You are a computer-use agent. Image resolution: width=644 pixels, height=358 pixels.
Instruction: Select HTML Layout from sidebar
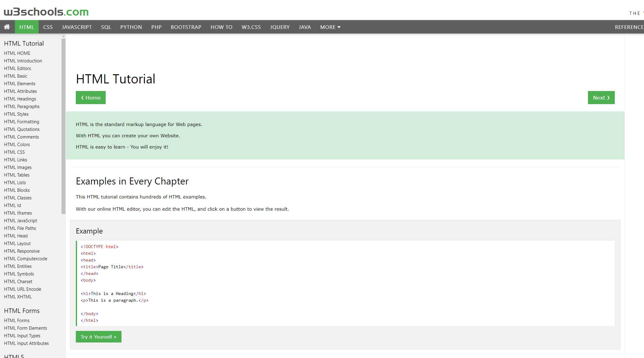coord(17,243)
